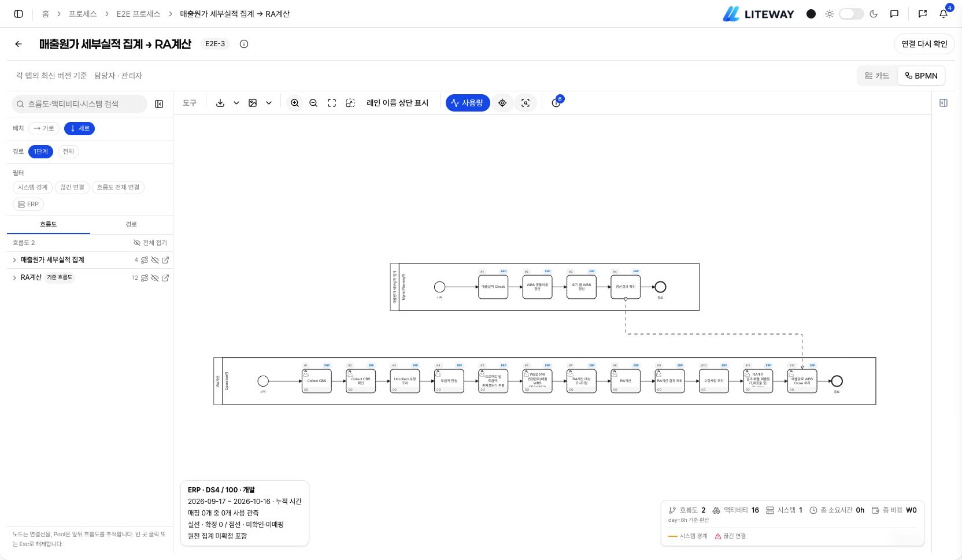
Task: Click the crosshair focus icon
Action: 502,103
